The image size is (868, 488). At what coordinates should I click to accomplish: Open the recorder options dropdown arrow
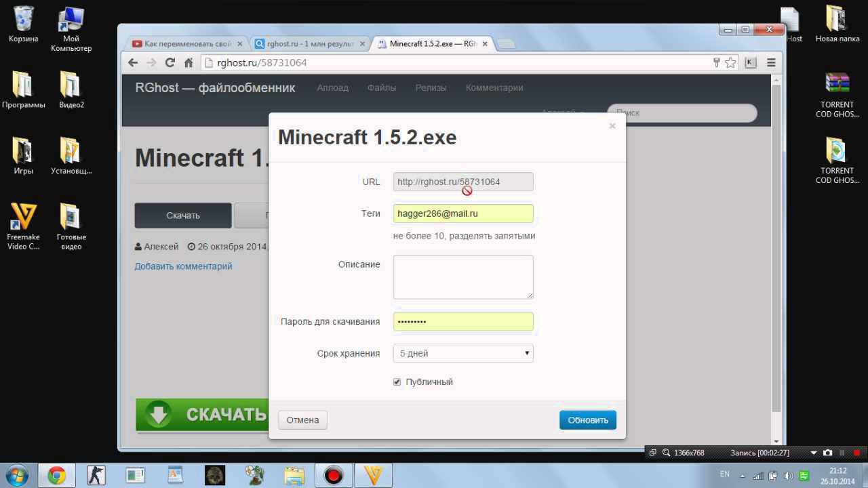814,453
